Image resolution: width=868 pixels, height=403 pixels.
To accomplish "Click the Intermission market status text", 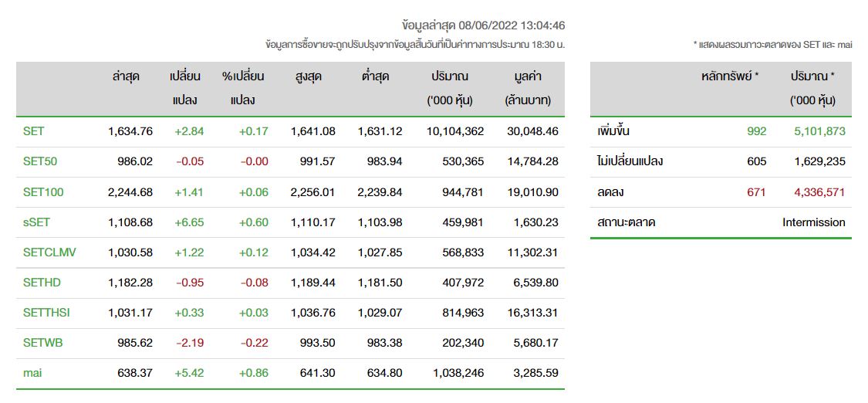I will (x=814, y=222).
